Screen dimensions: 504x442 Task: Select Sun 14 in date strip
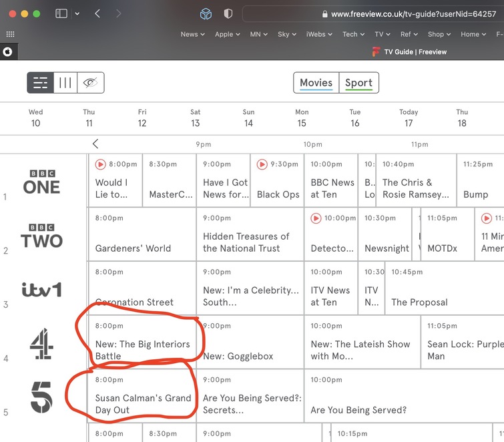point(248,118)
